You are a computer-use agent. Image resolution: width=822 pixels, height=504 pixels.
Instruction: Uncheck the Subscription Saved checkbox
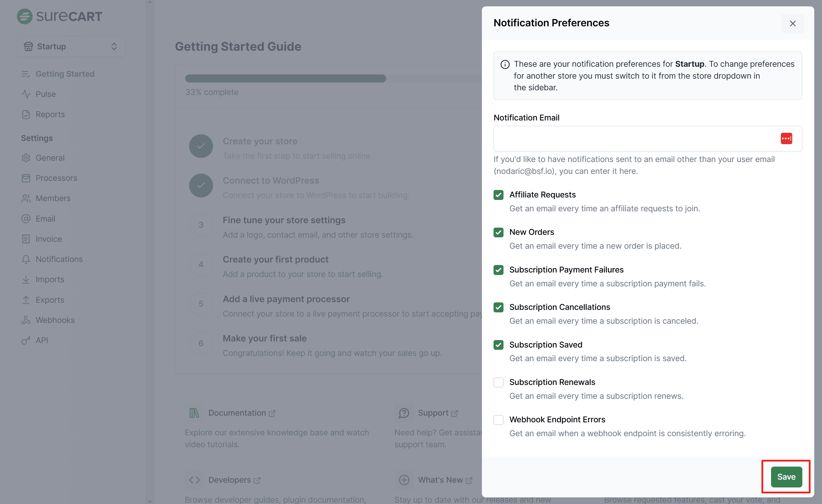coord(499,345)
